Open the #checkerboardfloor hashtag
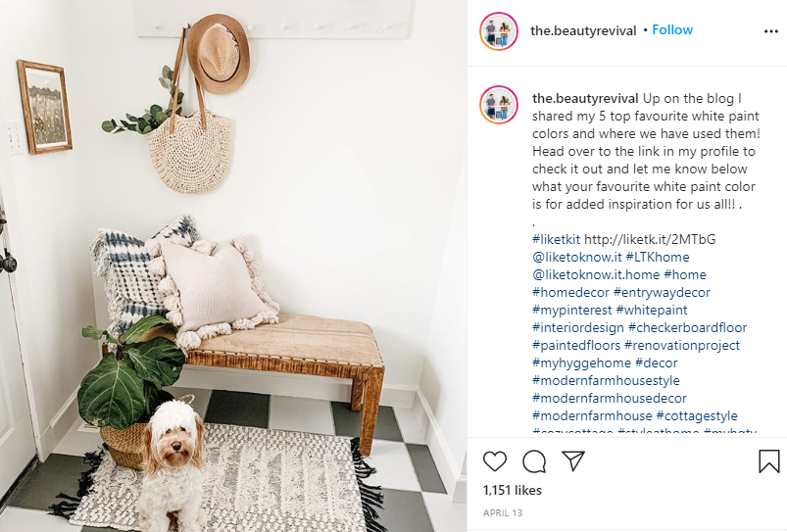The height and width of the screenshot is (532, 787). 688,328
